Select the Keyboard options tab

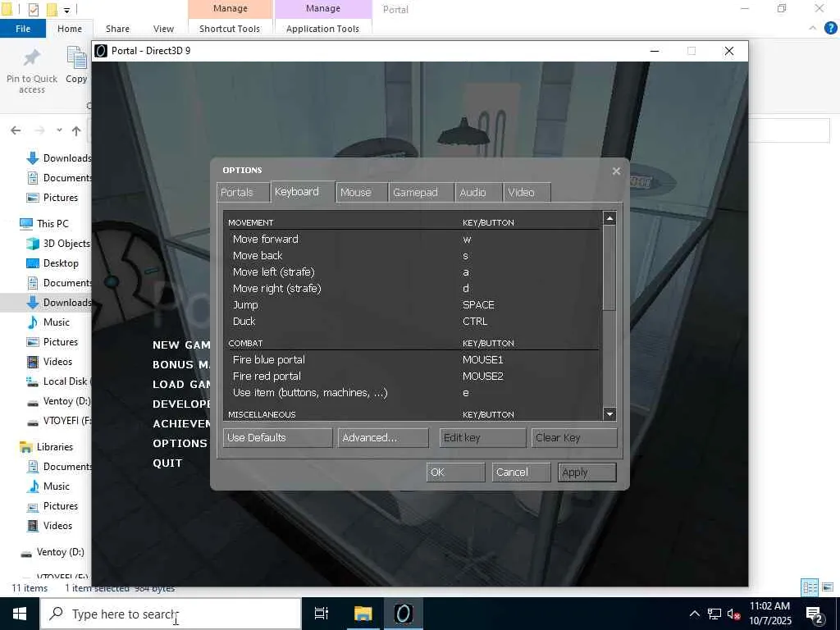[303, 191]
